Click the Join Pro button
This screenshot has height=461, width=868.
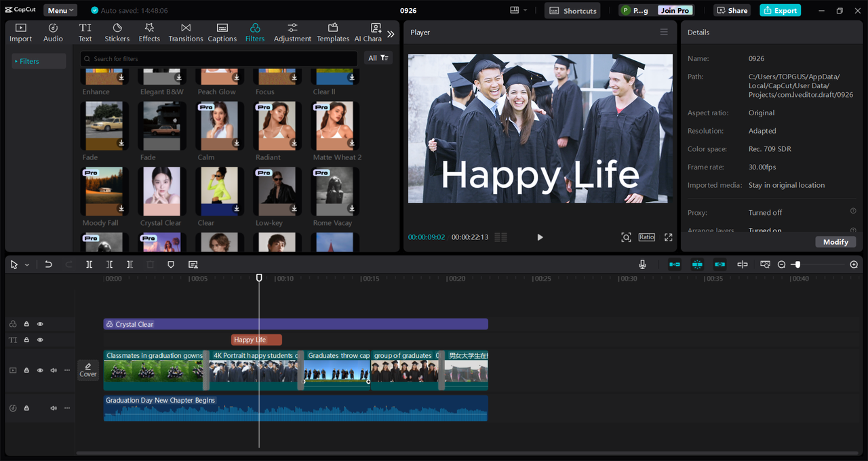coord(675,10)
